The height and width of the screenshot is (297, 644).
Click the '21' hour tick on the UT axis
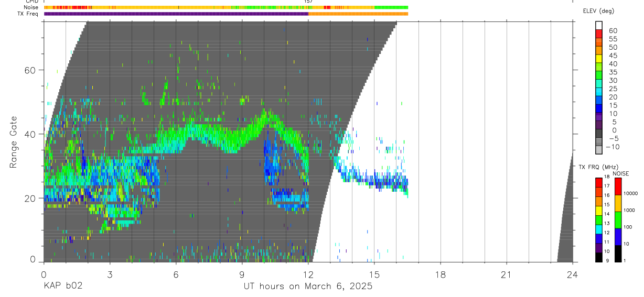507,275
